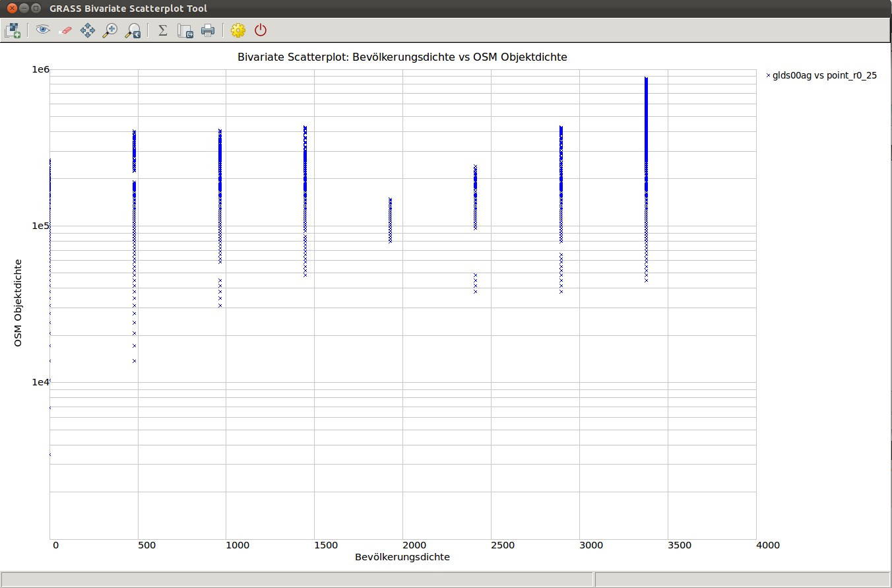Close the GRASS Bivariate Scatterplot window
Image resolution: width=892 pixels, height=588 pixels.
tap(11, 9)
